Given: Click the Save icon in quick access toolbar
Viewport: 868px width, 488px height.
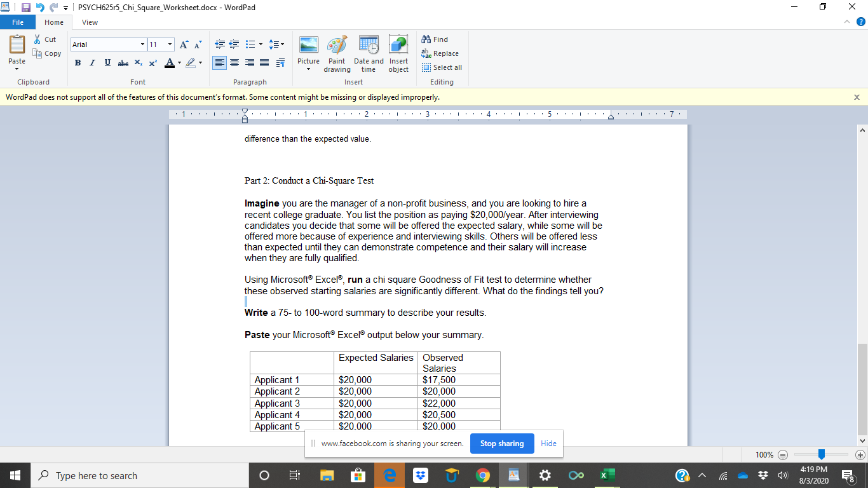Looking at the screenshot, I should tap(27, 7).
